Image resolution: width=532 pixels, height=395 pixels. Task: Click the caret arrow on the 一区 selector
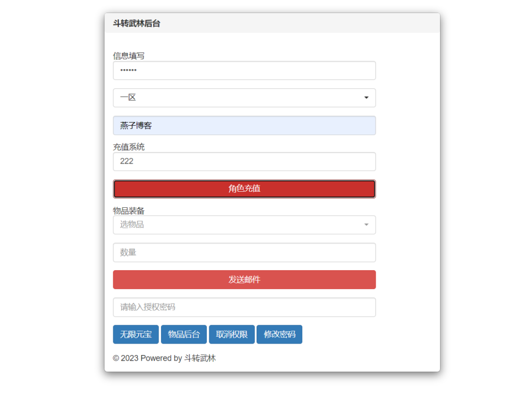coord(366,98)
